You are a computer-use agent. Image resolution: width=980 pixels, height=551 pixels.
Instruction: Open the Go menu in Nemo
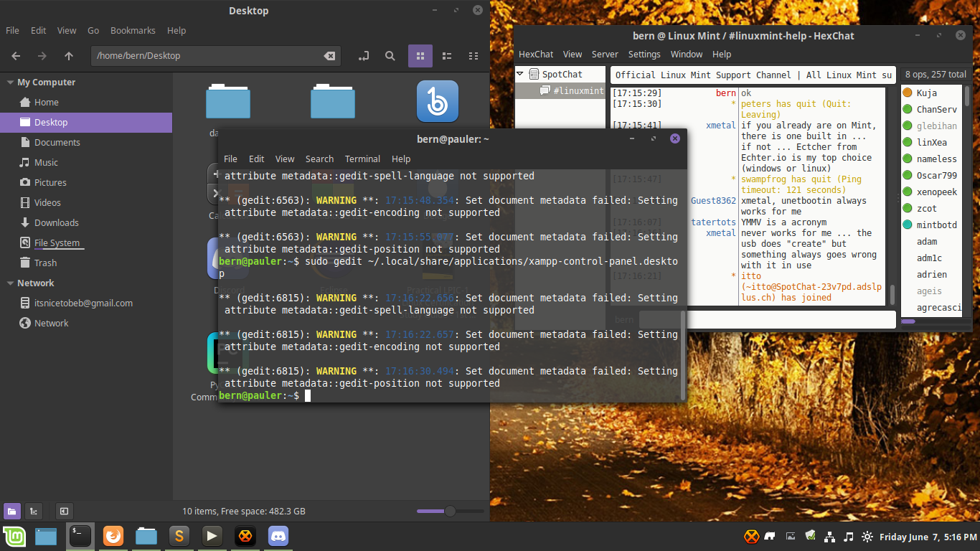[93, 31]
